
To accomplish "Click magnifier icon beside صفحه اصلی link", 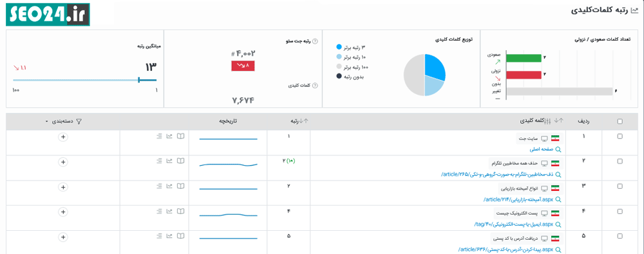I will click(x=558, y=150).
